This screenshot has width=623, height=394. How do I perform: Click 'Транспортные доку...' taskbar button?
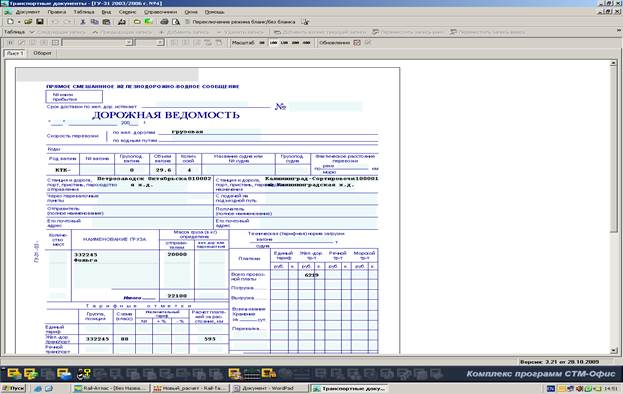click(349, 388)
